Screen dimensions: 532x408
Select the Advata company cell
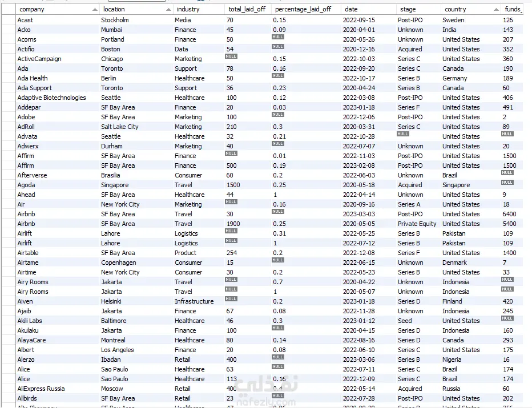(57, 136)
